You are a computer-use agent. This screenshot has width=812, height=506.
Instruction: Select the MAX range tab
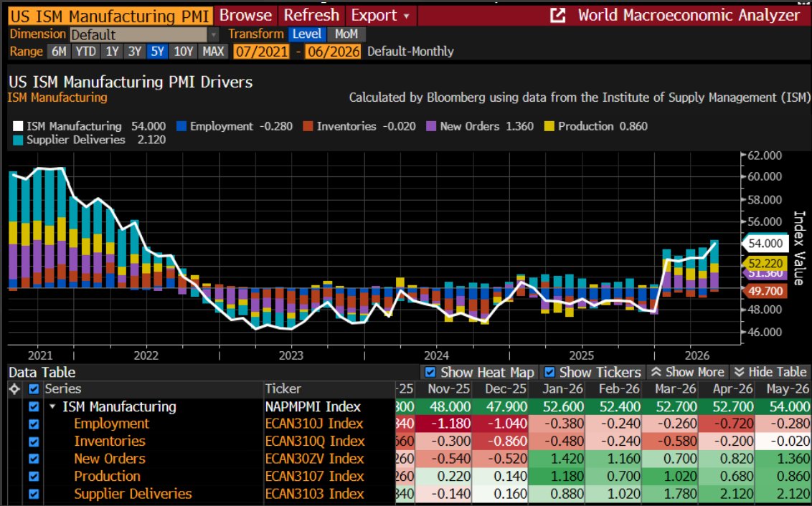[x=213, y=51]
